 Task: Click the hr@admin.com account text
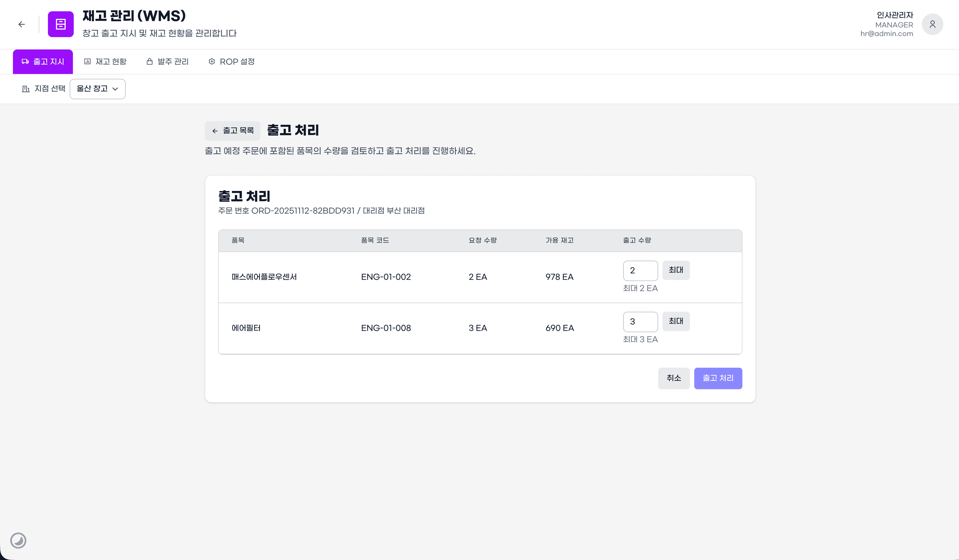[886, 34]
